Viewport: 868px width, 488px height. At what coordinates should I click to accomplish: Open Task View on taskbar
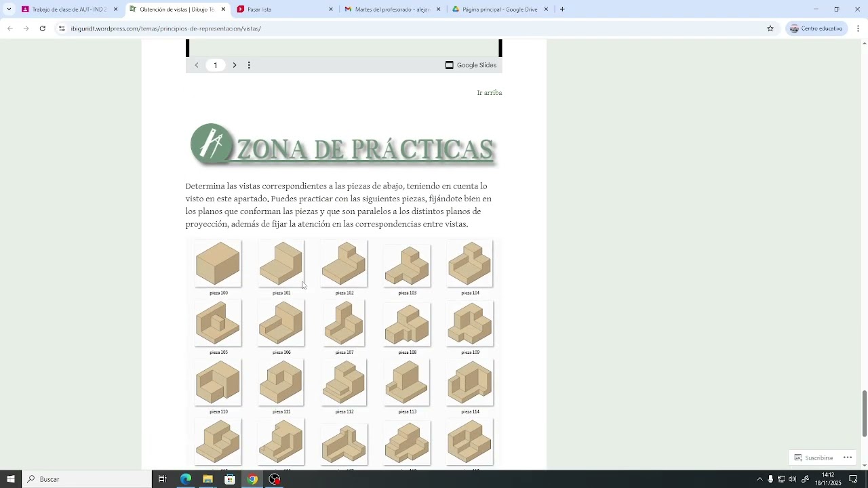[x=163, y=479]
